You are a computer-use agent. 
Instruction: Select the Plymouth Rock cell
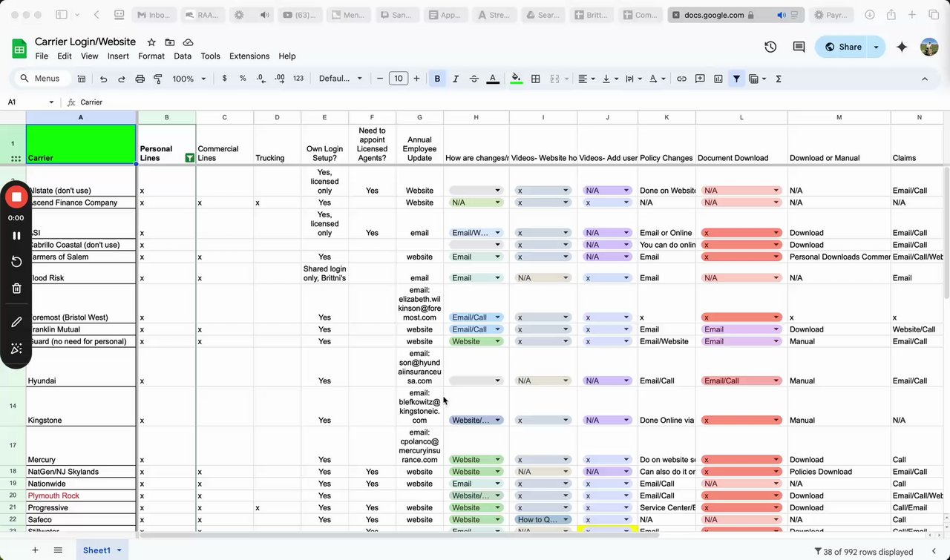pyautogui.click(x=81, y=496)
